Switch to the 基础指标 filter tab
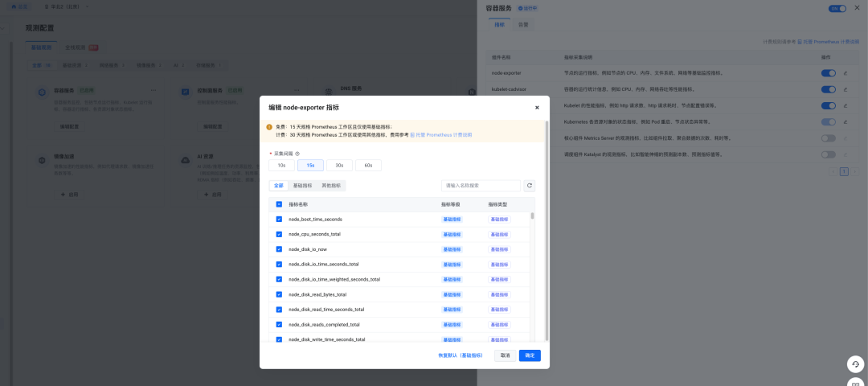868x386 pixels. [302, 186]
